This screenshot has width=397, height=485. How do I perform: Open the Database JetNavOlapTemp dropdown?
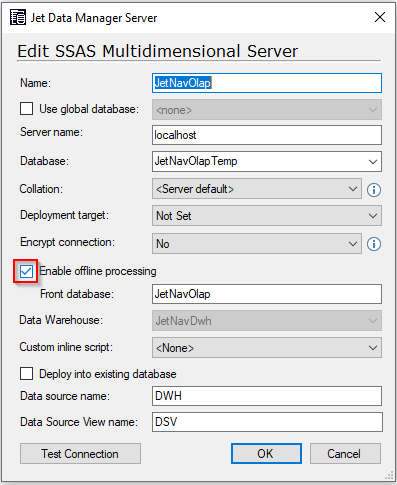point(267,162)
